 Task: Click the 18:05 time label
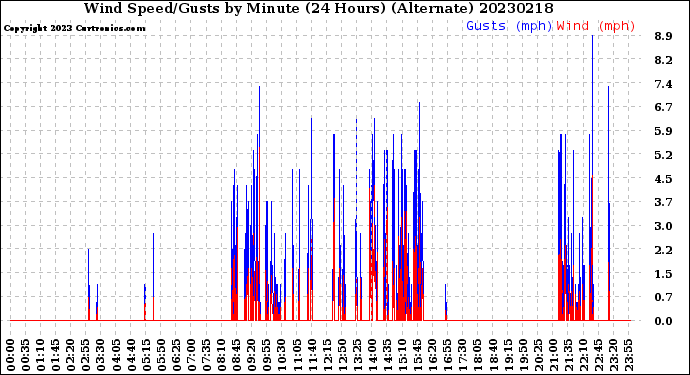[x=477, y=355]
